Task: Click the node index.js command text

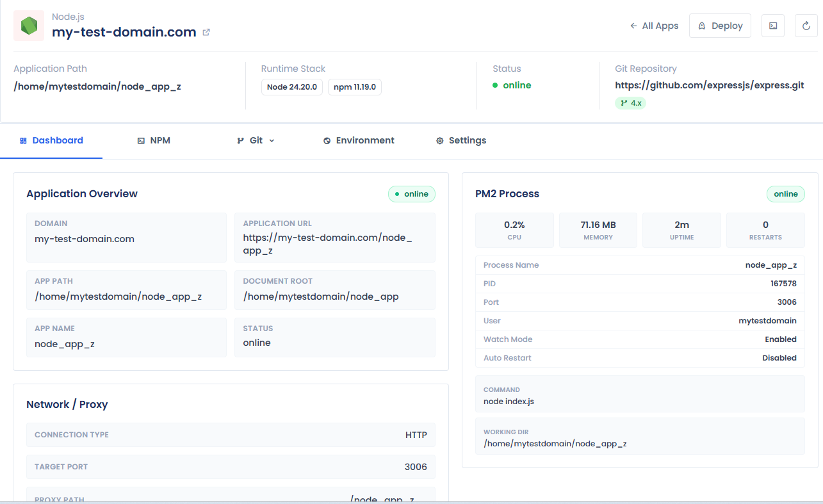Action: pos(509,402)
